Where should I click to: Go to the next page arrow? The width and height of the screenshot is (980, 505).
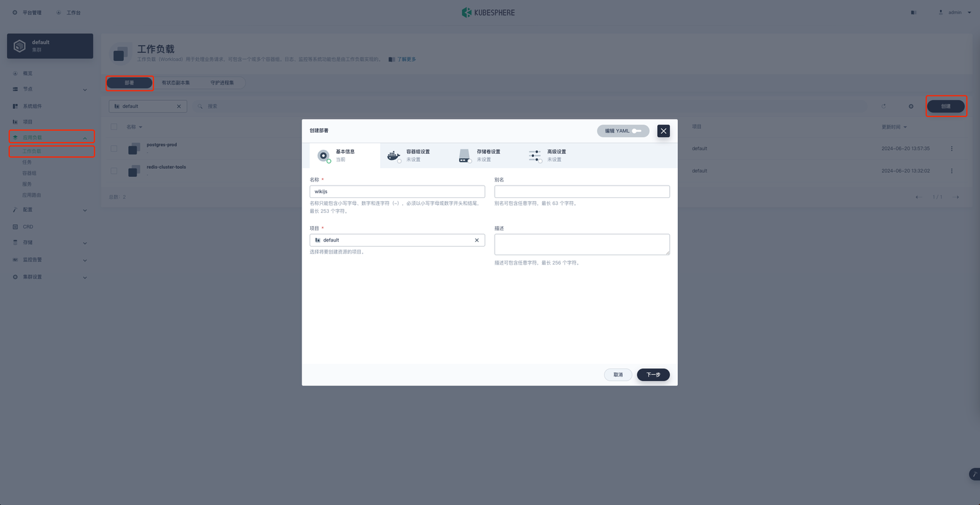coord(956,197)
